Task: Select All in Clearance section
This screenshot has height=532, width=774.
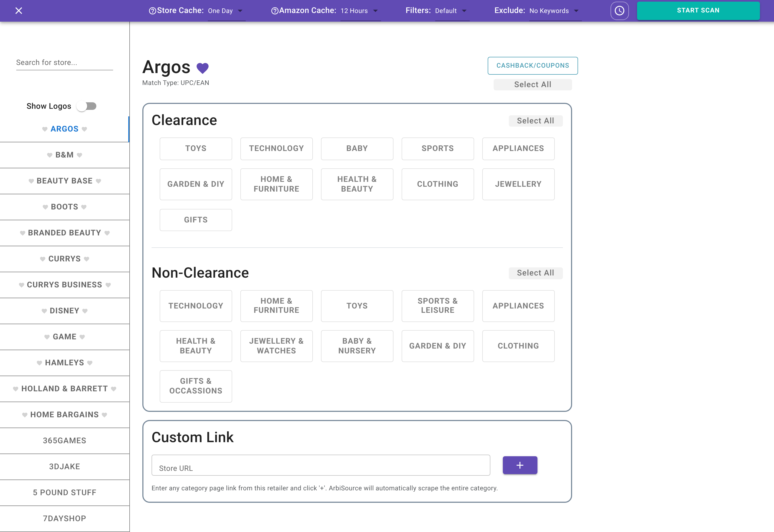Action: [535, 121]
